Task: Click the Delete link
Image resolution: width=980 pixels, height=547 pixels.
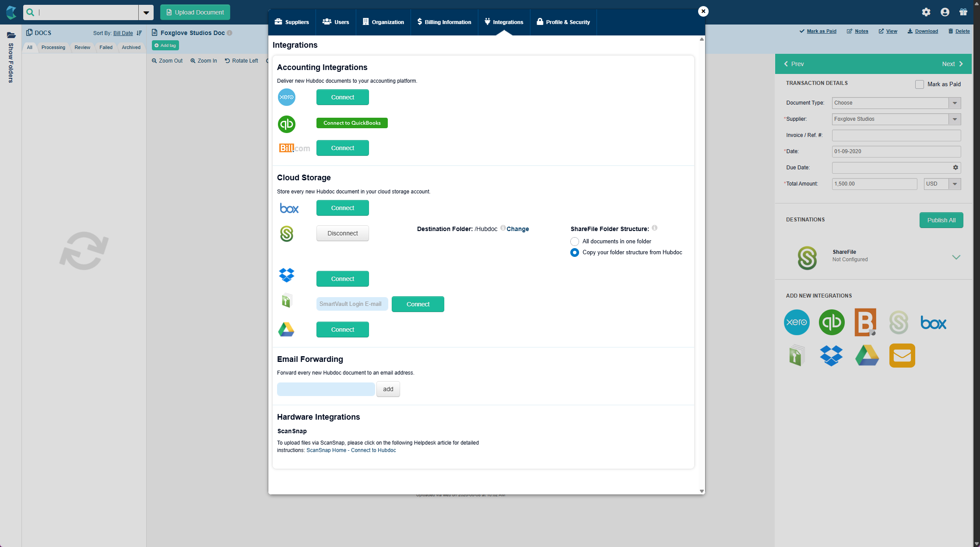Action: (x=959, y=31)
